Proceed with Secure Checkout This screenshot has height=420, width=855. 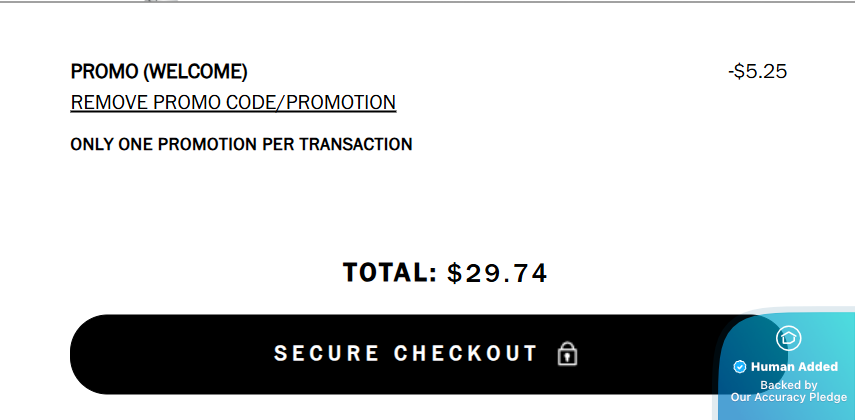(426, 354)
